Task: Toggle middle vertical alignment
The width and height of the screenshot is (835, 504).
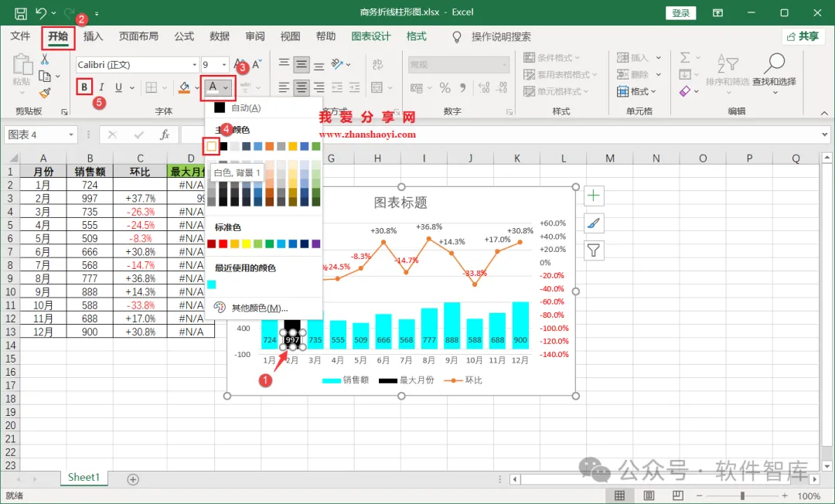Action: tap(302, 64)
